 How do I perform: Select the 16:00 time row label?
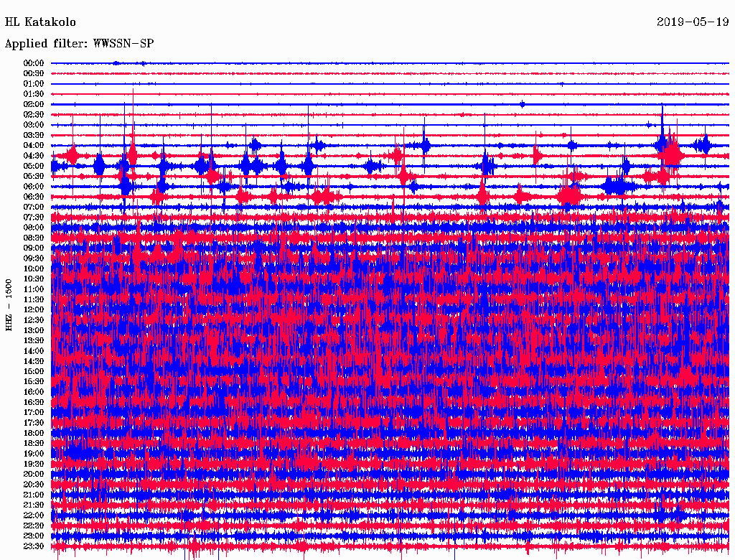tap(34, 392)
